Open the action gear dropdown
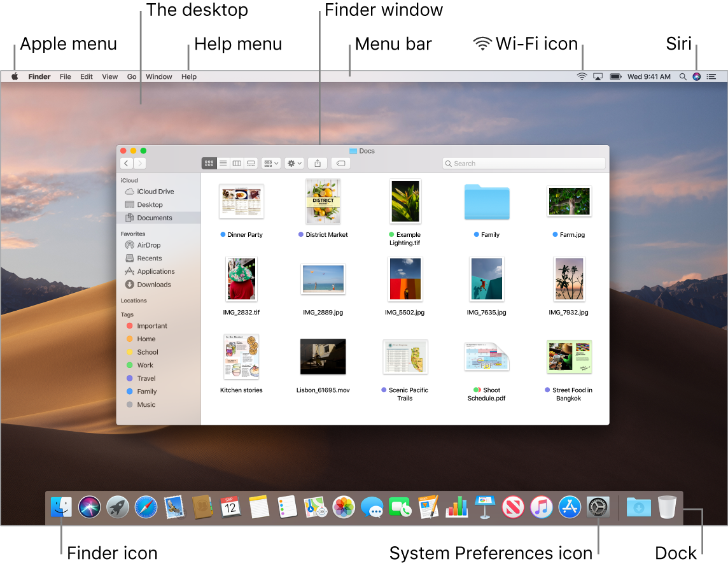 (294, 163)
